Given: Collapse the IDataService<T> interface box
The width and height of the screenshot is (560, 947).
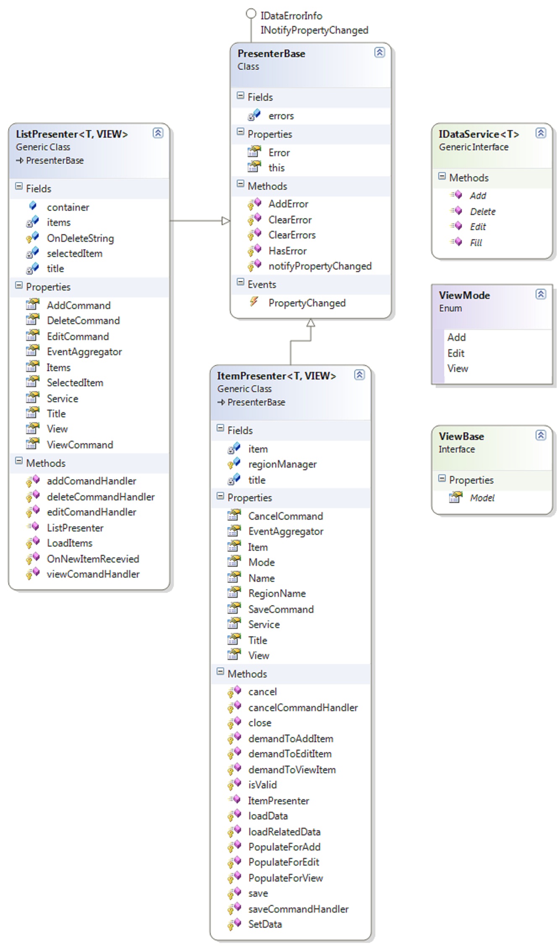Looking at the screenshot, I should [x=541, y=133].
